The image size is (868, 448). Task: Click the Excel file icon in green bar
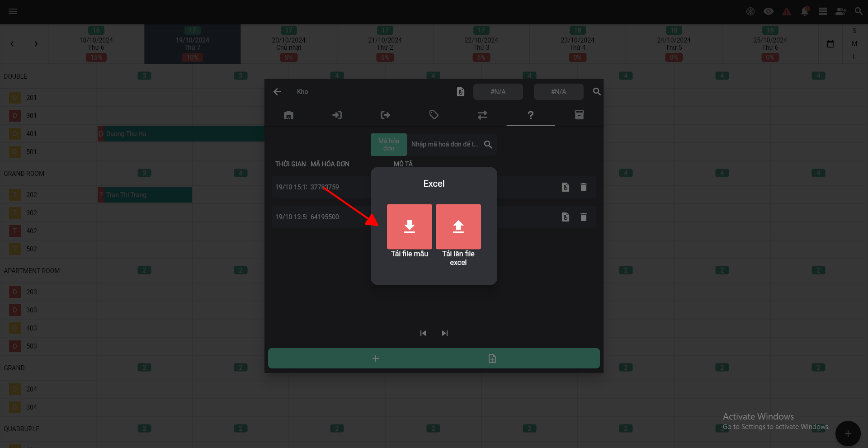click(492, 358)
